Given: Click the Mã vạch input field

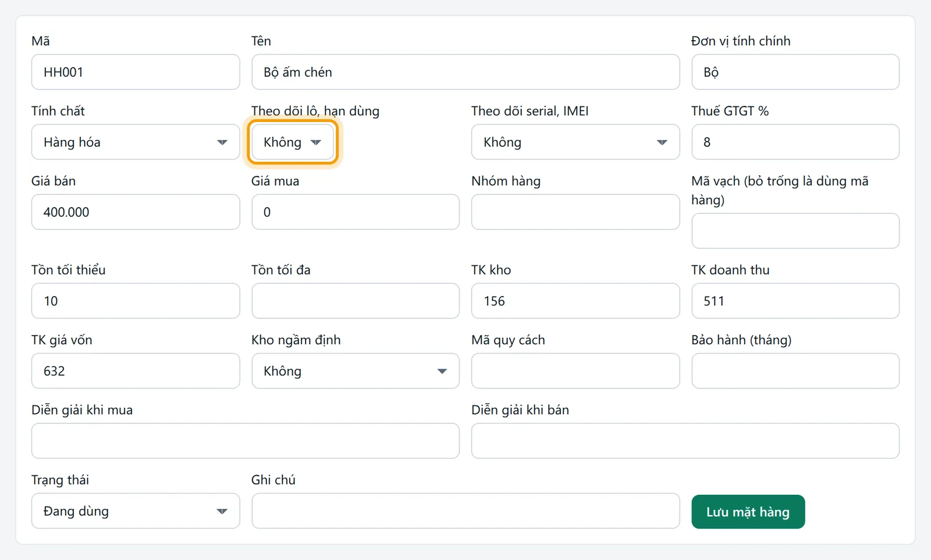Looking at the screenshot, I should [x=795, y=231].
